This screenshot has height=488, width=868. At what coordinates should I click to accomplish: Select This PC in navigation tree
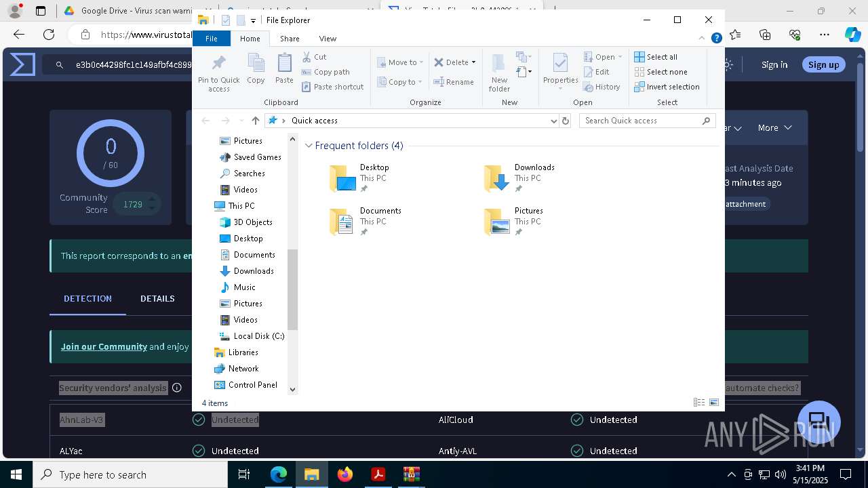point(235,206)
